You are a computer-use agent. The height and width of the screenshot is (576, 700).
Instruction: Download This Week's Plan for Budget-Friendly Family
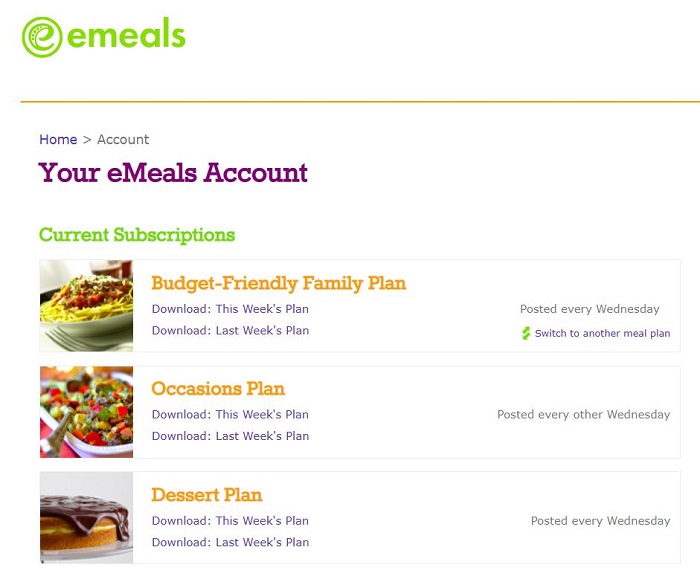(x=230, y=309)
